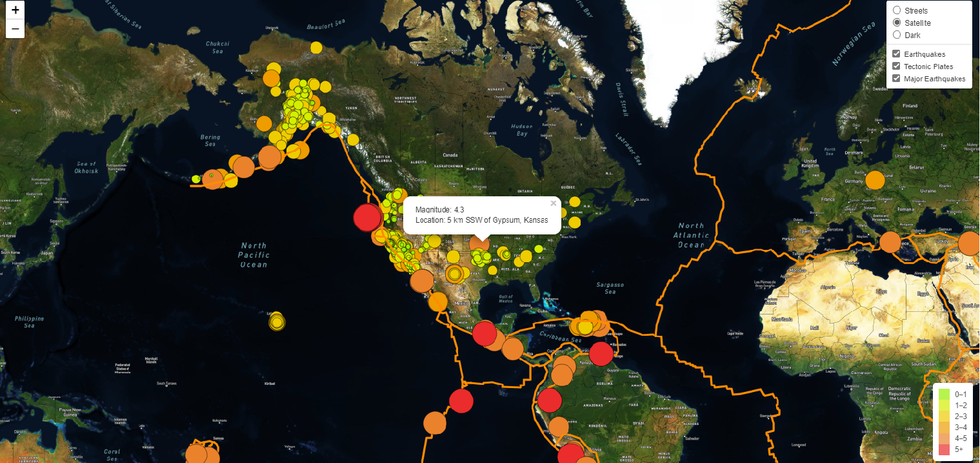Click the red 5+ swatch in the legend
980x463 pixels.
pos(943,449)
